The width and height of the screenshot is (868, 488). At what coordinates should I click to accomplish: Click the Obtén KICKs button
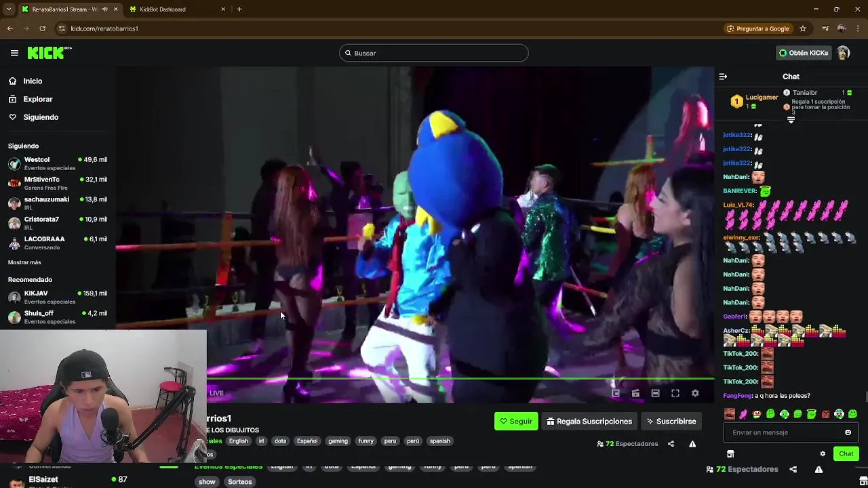804,53
